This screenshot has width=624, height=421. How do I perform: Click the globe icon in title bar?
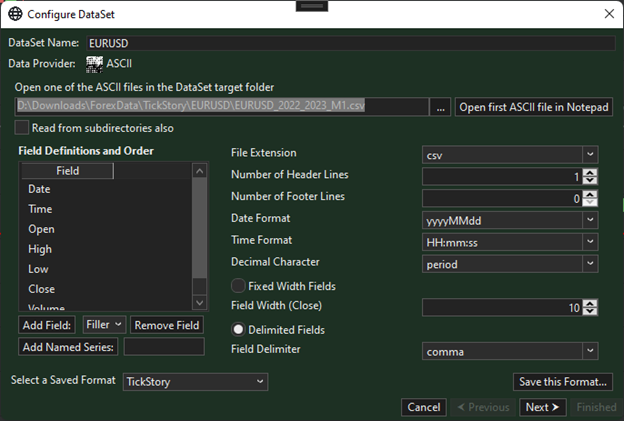(15, 14)
